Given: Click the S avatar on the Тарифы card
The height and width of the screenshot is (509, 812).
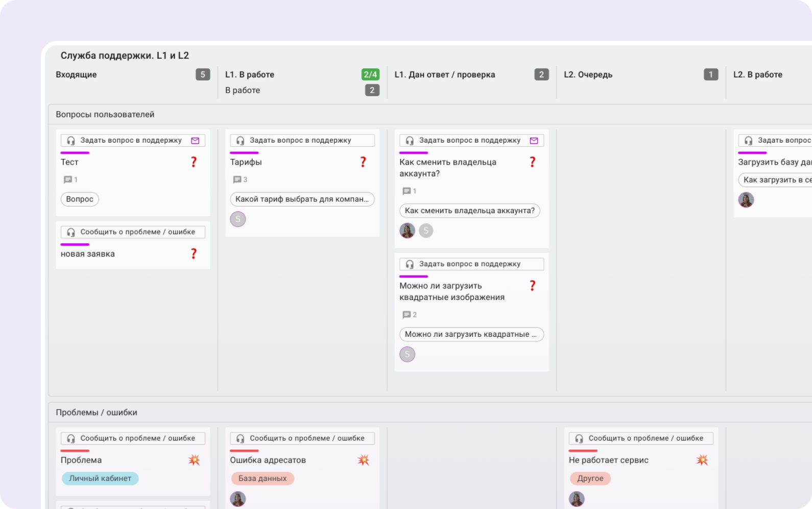Looking at the screenshot, I should [x=238, y=219].
